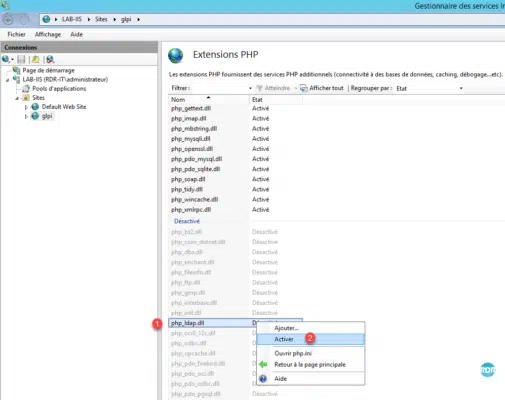Sort by the Etat column header

pos(276,99)
